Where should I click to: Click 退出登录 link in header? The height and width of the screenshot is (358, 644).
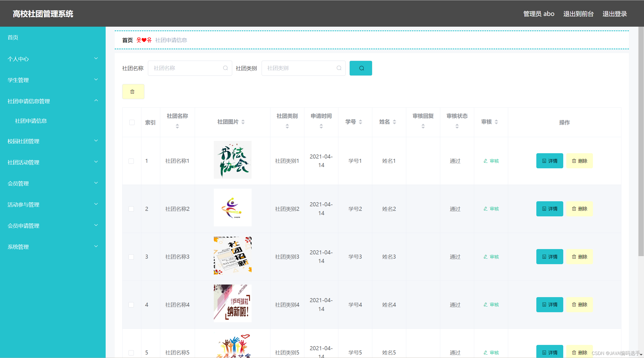pos(614,14)
